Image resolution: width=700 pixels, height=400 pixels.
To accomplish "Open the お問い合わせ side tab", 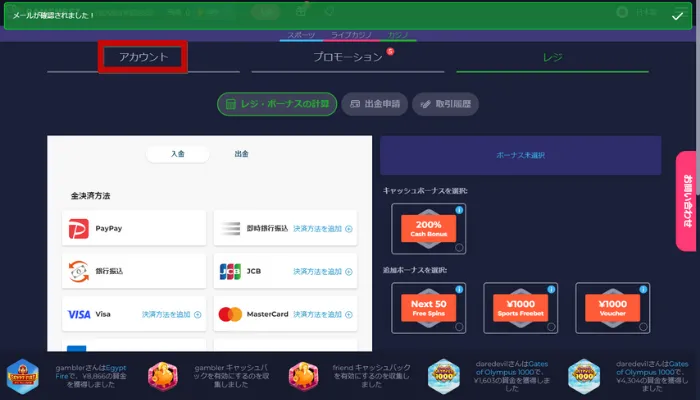I will 688,201.
